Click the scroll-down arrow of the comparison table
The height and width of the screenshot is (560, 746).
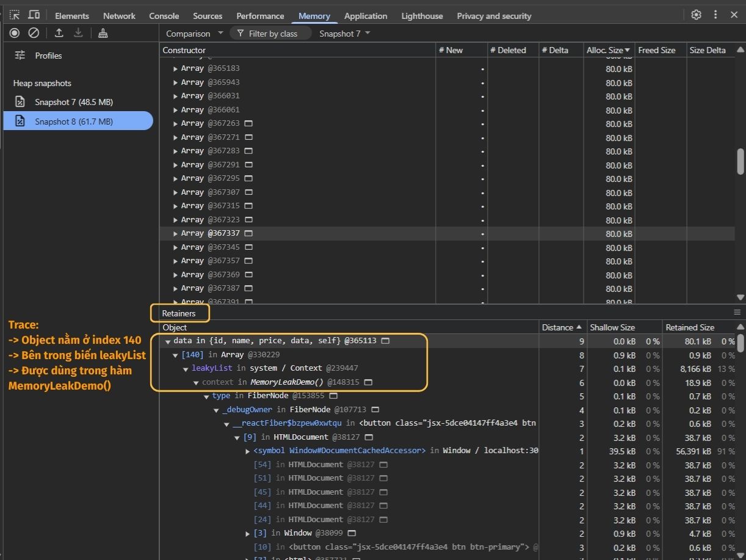pyautogui.click(x=741, y=297)
